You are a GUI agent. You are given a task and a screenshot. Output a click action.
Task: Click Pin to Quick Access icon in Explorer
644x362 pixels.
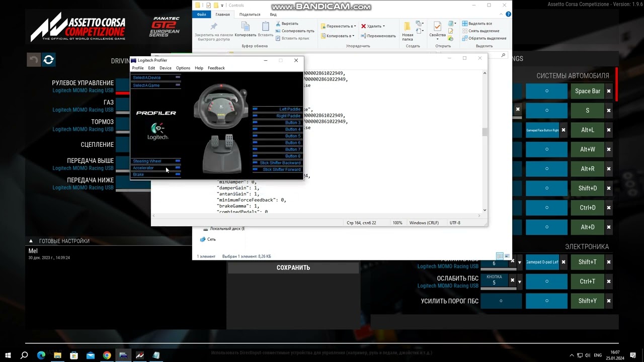[214, 26]
